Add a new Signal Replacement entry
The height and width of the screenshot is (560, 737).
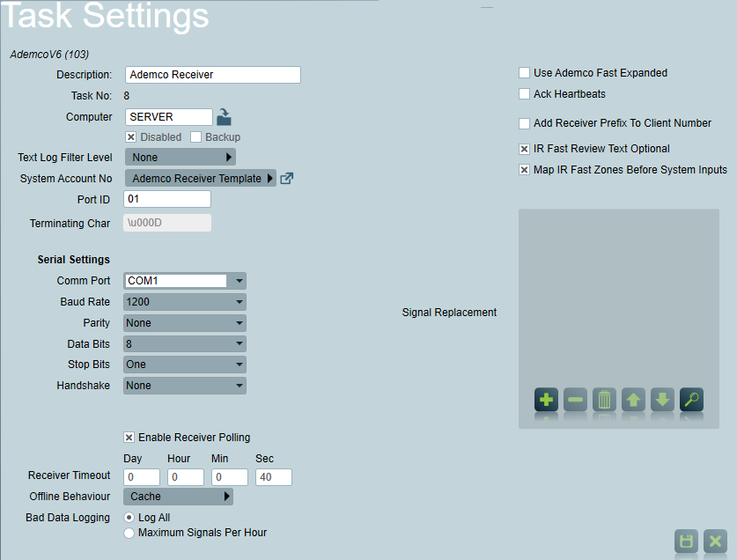point(546,400)
